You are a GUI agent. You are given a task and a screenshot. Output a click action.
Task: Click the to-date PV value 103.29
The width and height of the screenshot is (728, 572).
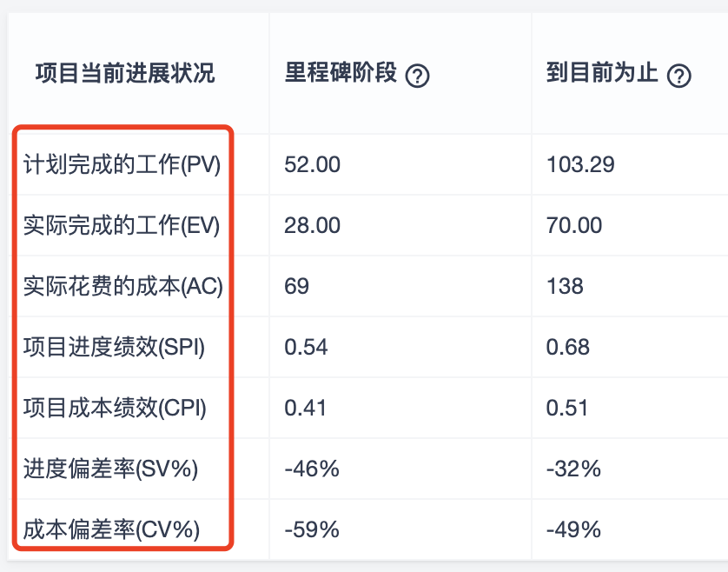(x=580, y=164)
